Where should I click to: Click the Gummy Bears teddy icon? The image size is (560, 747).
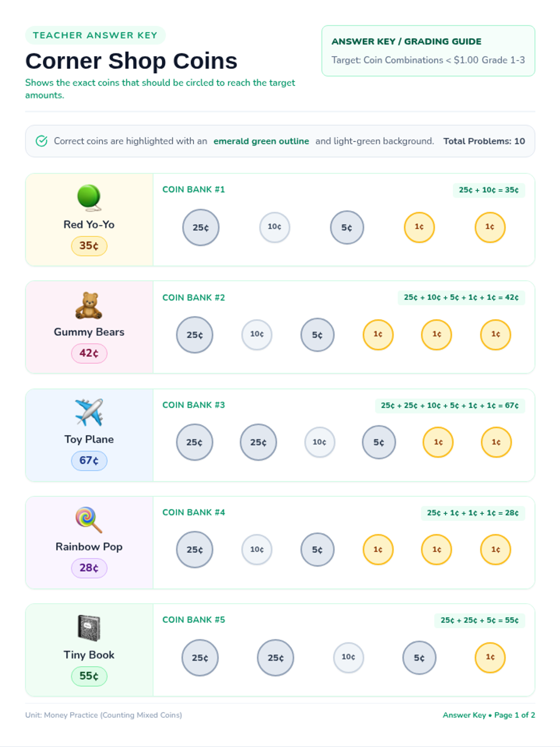coord(89,305)
